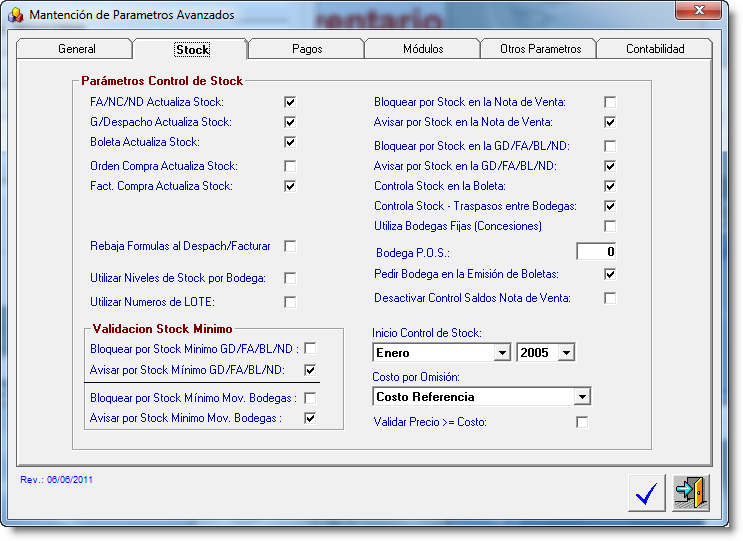Toggle Avisar por Stock Mínimo GD/FA/BL/ND
Image resolution: width=743 pixels, height=541 pixels.
point(310,370)
